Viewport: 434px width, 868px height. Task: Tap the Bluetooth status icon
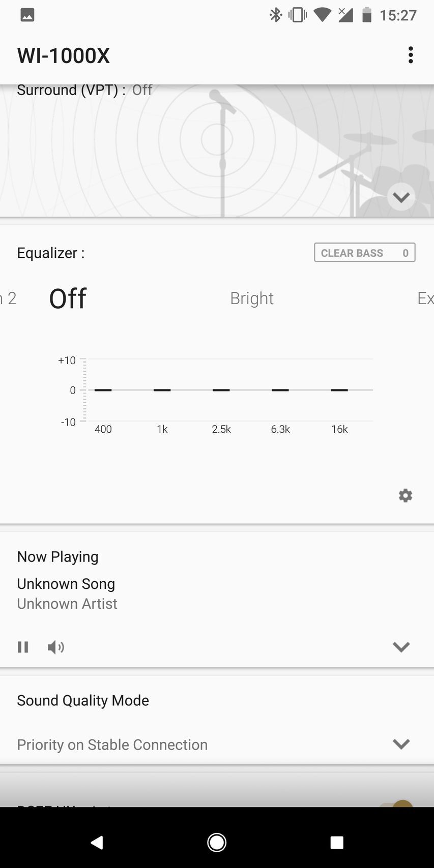pyautogui.click(x=275, y=15)
